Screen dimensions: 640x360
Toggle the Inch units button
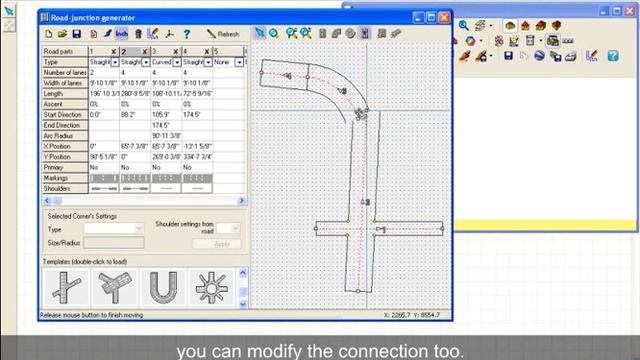(x=122, y=34)
